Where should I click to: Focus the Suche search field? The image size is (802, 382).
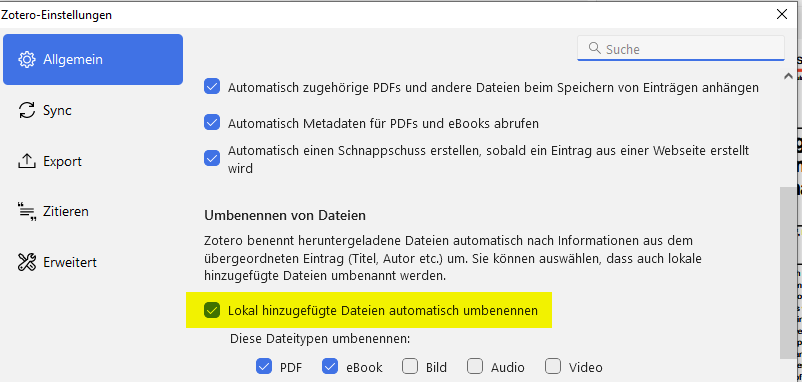point(681,49)
